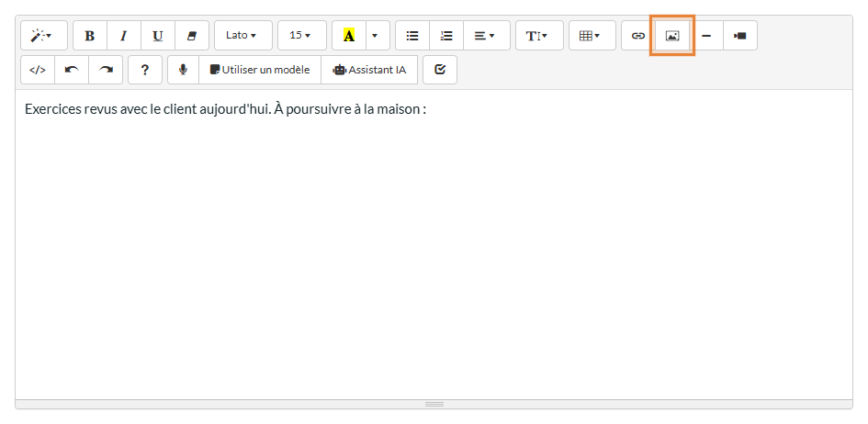Click the text 'Exercices revus avec le client'
This screenshot has height=424, width=868.
111,109
